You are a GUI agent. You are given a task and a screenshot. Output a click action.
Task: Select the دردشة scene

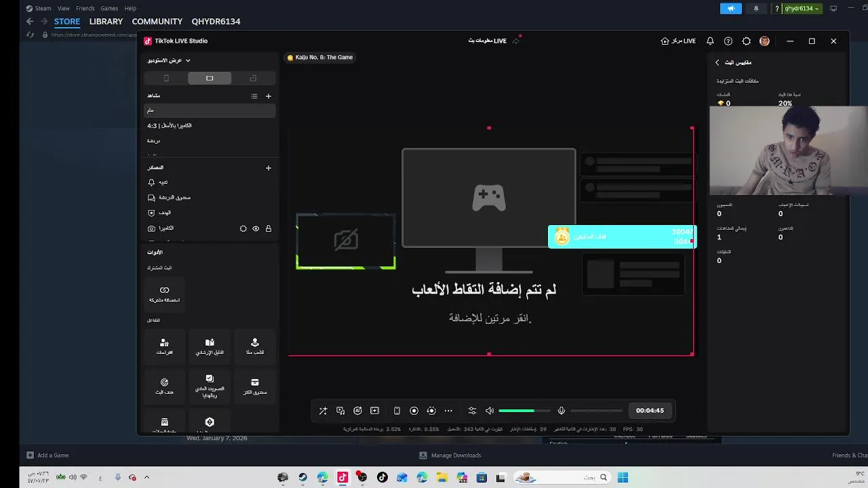click(210, 140)
